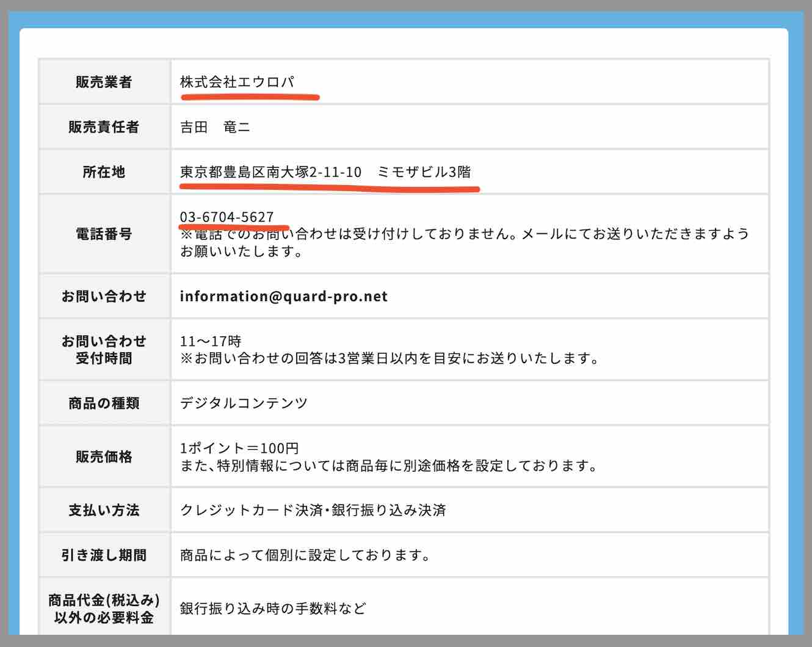Image resolution: width=812 pixels, height=647 pixels.
Task: Click the 販売業者 row header
Action: (x=104, y=82)
